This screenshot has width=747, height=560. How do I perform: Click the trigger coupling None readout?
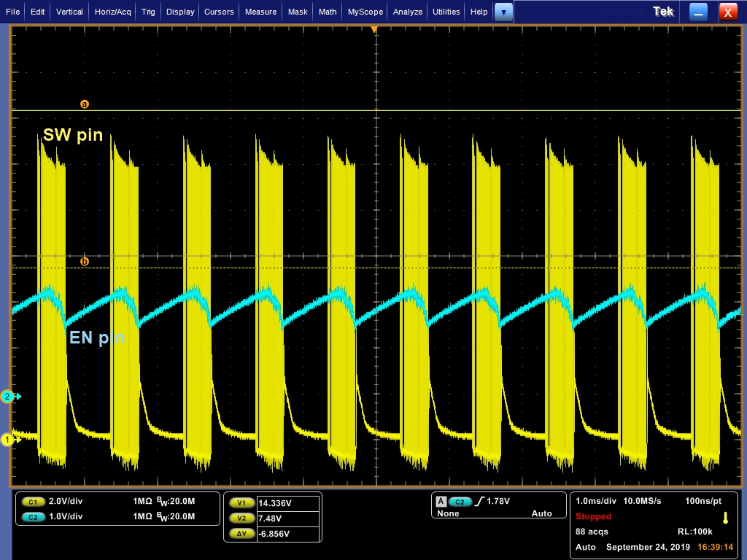click(448, 513)
